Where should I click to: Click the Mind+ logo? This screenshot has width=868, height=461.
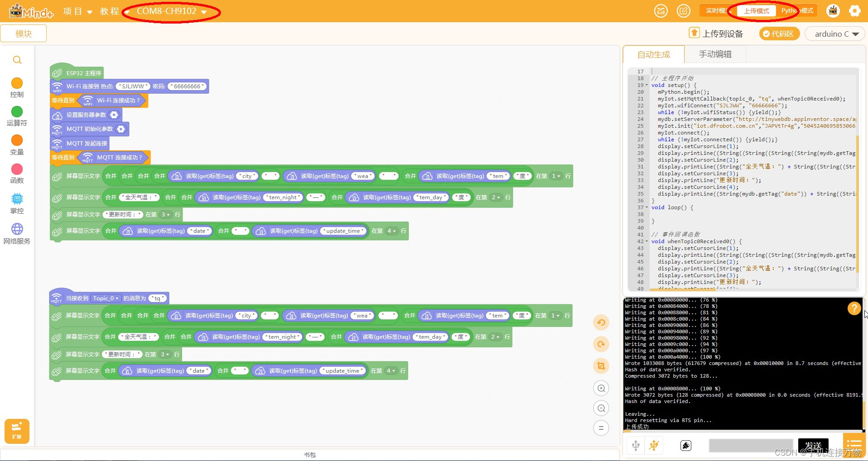pyautogui.click(x=31, y=11)
